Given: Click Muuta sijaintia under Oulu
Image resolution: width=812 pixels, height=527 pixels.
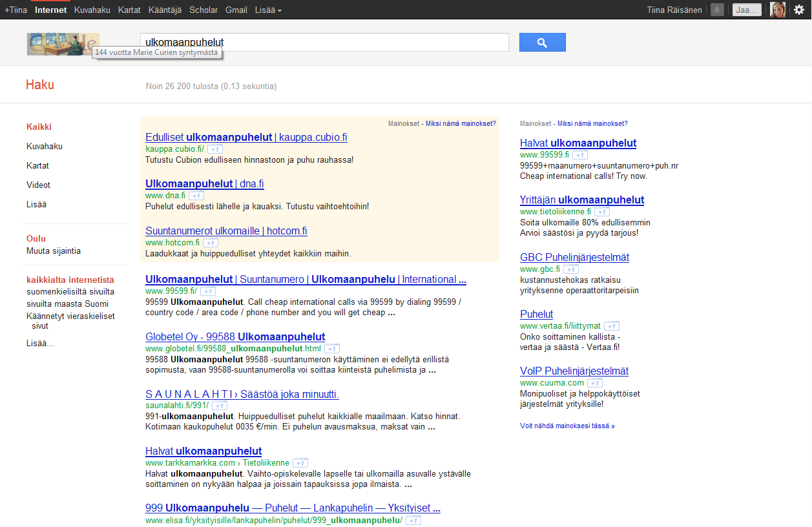Looking at the screenshot, I should coord(54,251).
